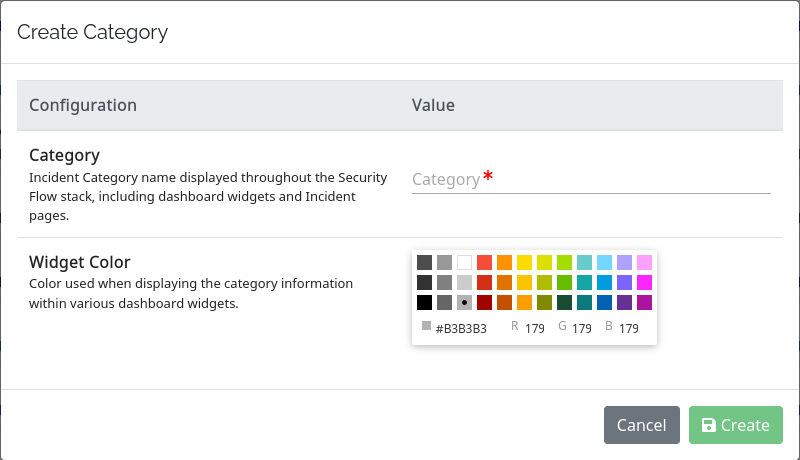This screenshot has width=800, height=460.
Task: Click the selected gray swatch with dot
Action: tap(464, 302)
